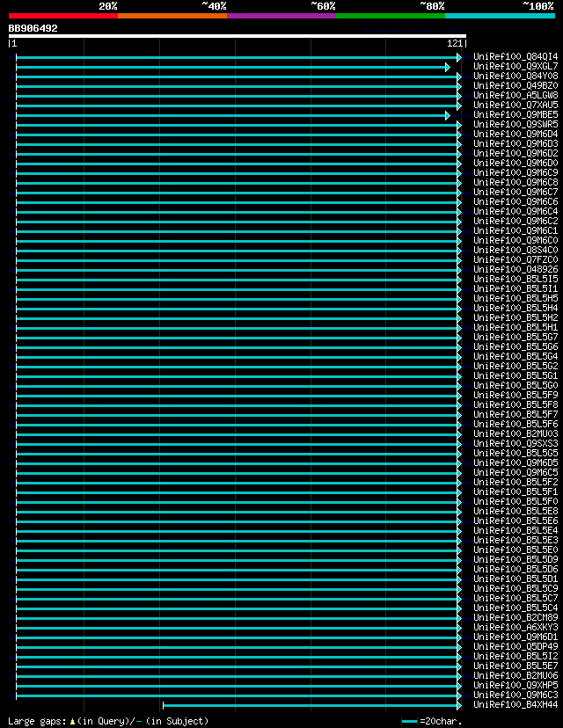This screenshot has height=728, width=563.
Task: Select the UniRef100_Q9SXS3 label
Action: coord(515,443)
